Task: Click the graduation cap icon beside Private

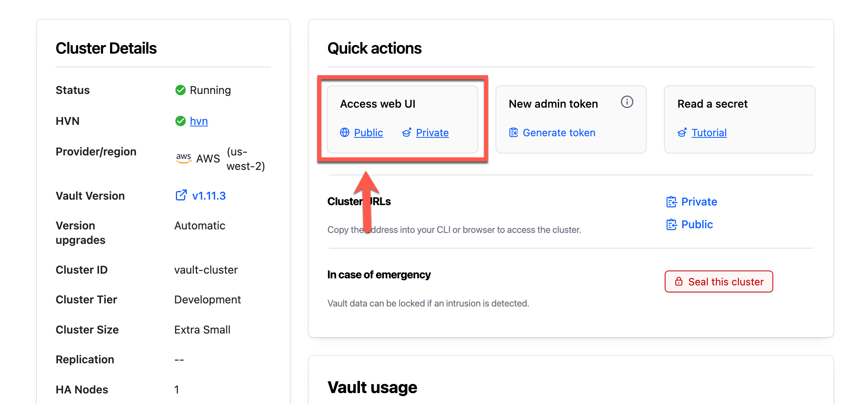Action: (407, 133)
